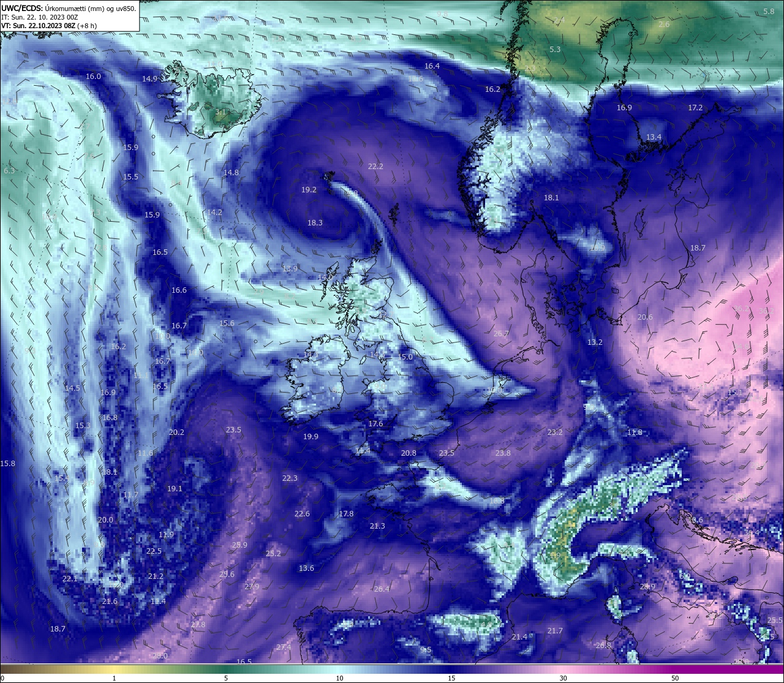Click the 5.3 value over northern Scandinavia
The width and height of the screenshot is (784, 683).
[x=555, y=50]
